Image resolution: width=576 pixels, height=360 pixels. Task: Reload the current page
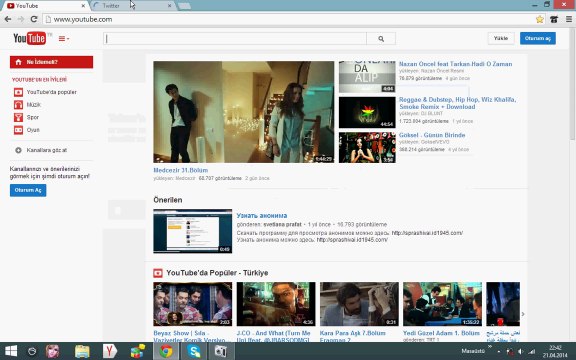click(34, 19)
